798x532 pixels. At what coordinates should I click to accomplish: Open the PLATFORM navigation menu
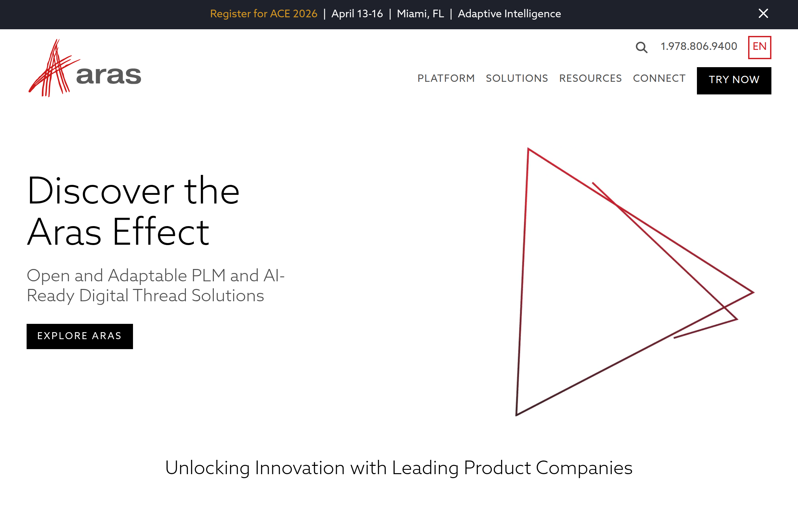tap(447, 78)
